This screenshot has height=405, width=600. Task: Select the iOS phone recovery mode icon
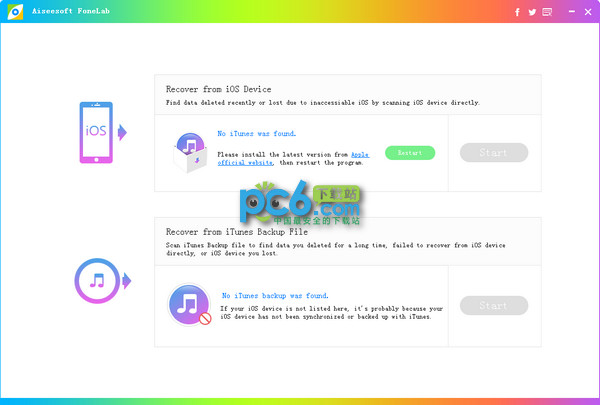click(x=96, y=132)
